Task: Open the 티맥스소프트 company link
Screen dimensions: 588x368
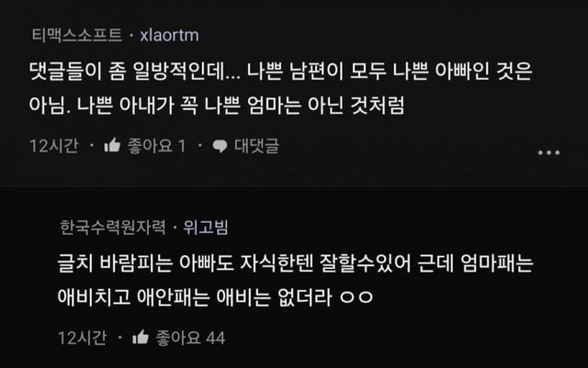Action: tap(77, 35)
